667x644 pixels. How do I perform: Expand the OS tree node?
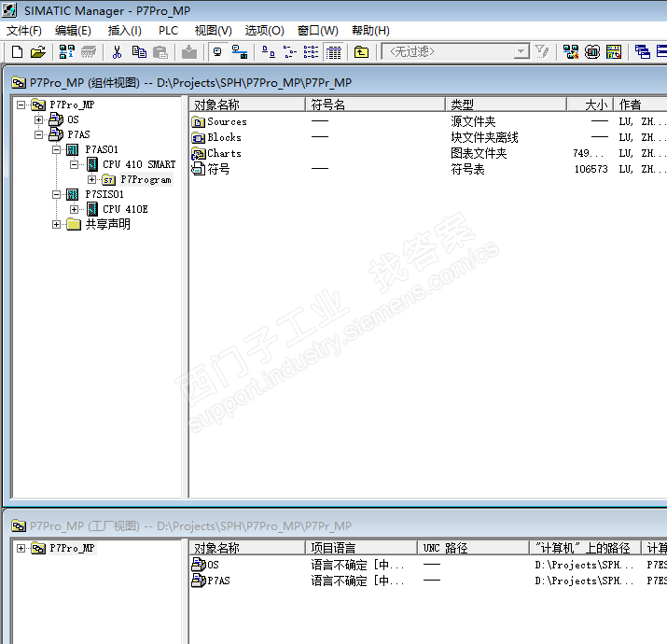pos(38,119)
